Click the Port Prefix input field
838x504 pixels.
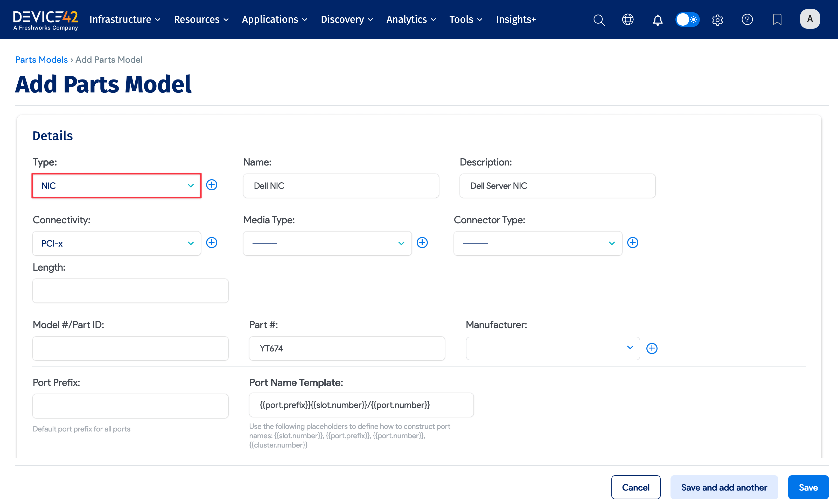(x=130, y=406)
